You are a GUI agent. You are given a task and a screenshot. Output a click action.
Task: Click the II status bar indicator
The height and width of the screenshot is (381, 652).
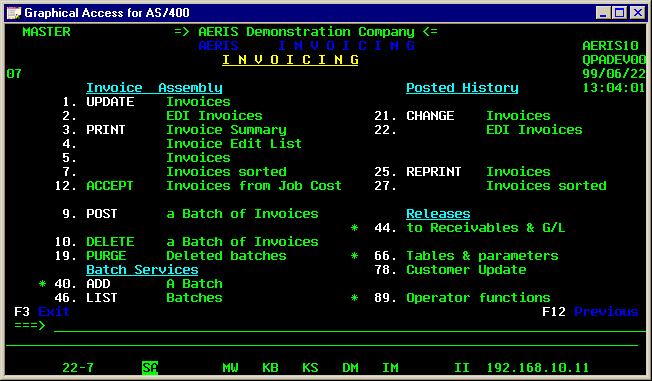click(x=462, y=368)
